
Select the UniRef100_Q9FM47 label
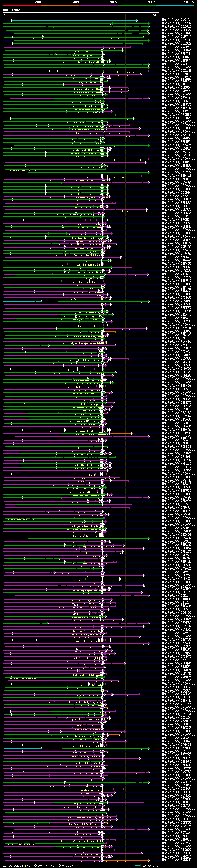coord(176,741)
